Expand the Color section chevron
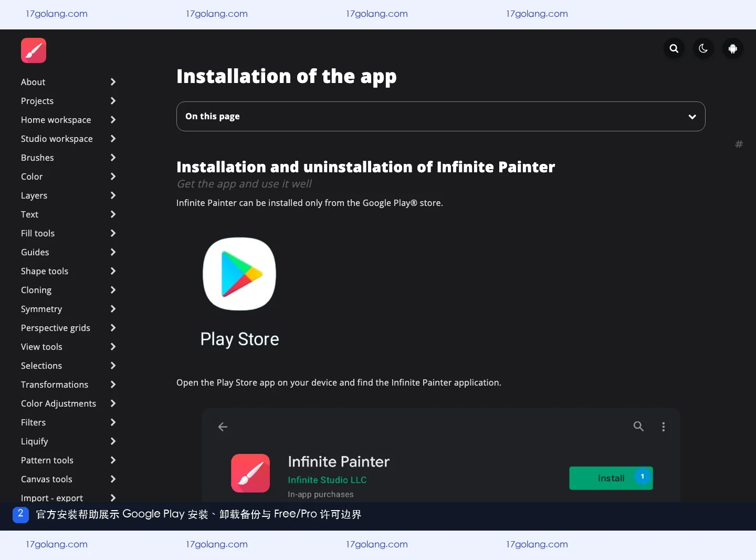This screenshot has height=560, width=756. [x=113, y=177]
